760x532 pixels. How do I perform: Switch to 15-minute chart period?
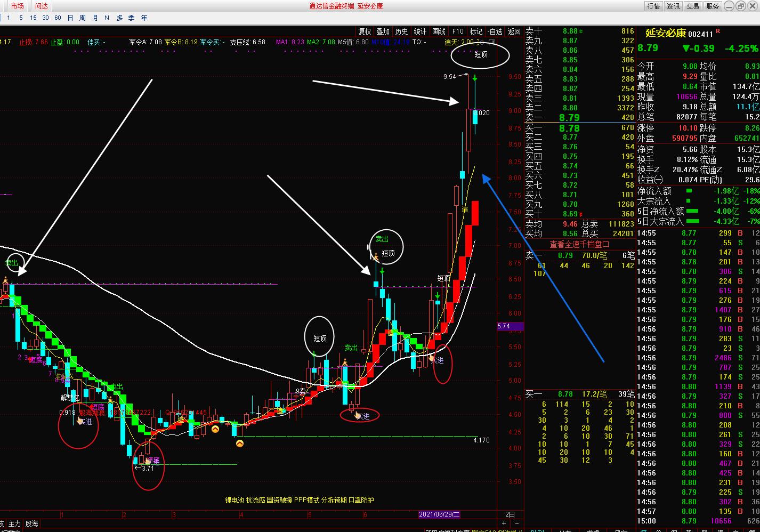coord(33,18)
